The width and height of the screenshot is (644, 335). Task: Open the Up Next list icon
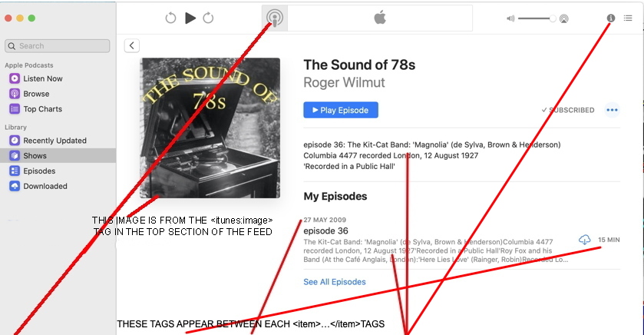[628, 18]
